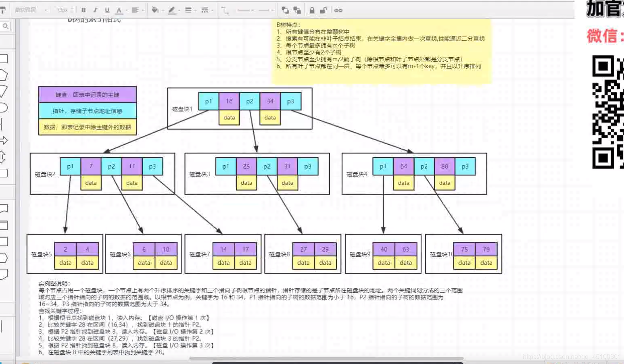The image size is (624, 364).
Task: Toggle underline formatting
Action: click(x=107, y=10)
